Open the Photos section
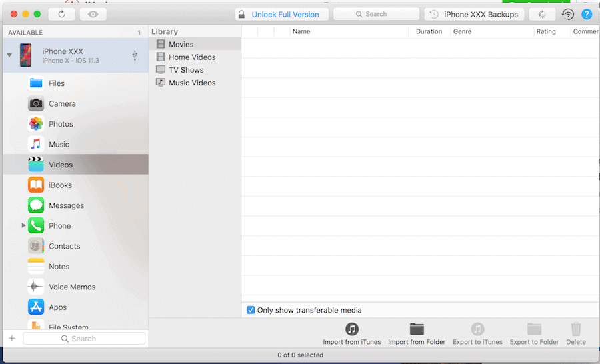This screenshot has height=364, width=600. point(76,124)
